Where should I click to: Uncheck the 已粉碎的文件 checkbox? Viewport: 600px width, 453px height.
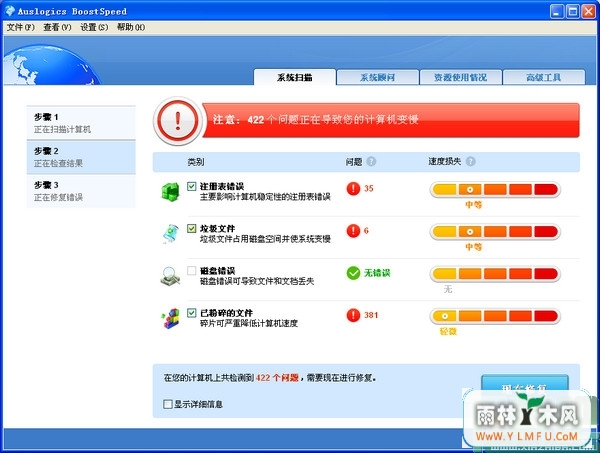tap(192, 313)
